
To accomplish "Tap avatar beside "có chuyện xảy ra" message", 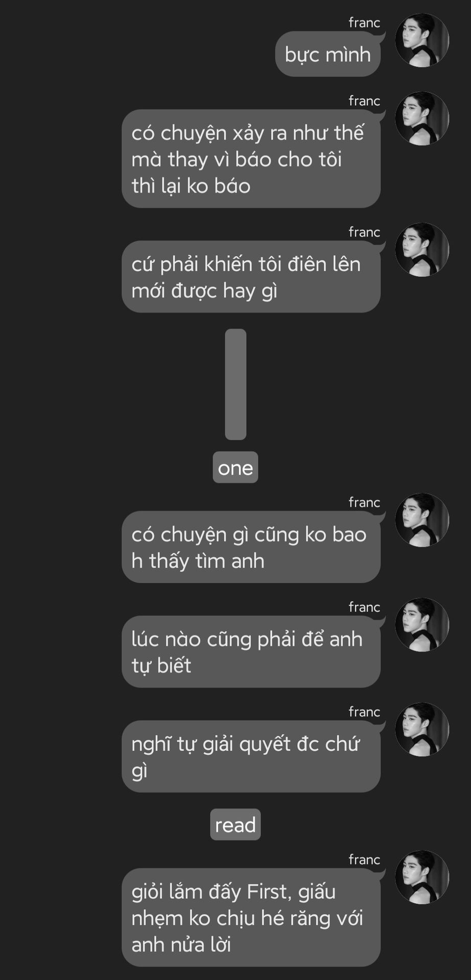I will (422, 118).
